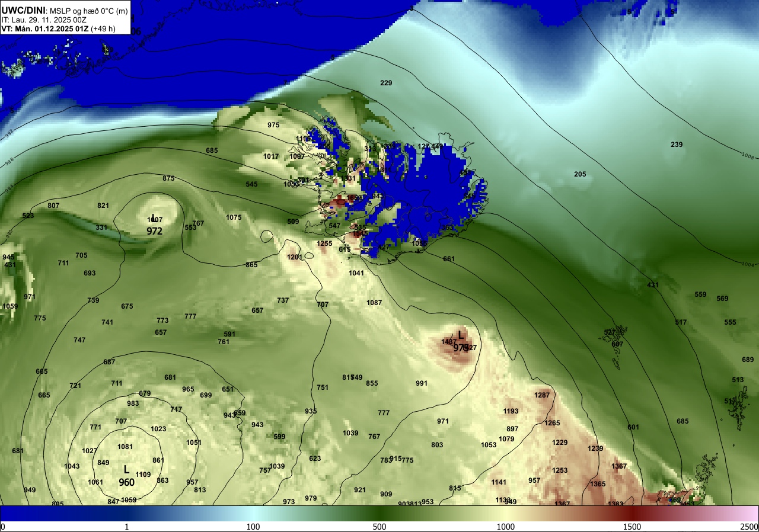Screen dimensions: 759x532
Task: Click the height value '983'
Action: point(133,403)
